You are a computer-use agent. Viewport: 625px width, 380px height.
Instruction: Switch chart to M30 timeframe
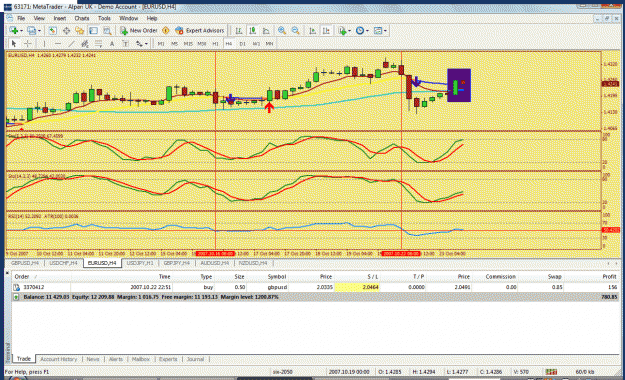tap(202, 43)
